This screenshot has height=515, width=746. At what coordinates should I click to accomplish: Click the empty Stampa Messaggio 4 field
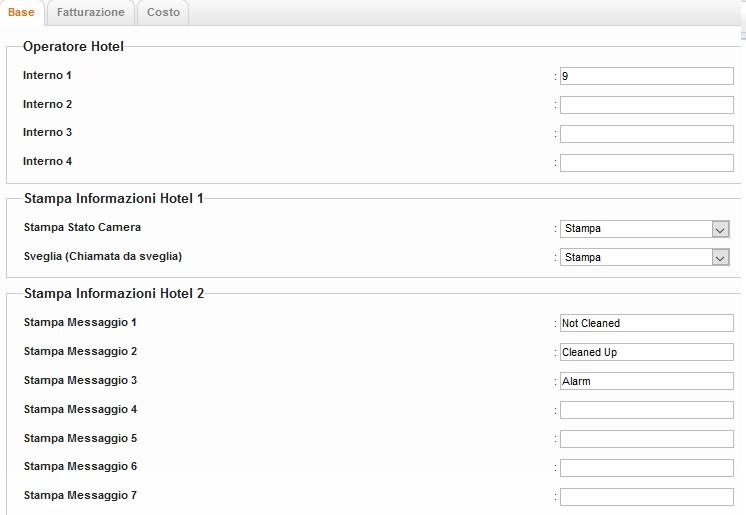click(x=646, y=410)
